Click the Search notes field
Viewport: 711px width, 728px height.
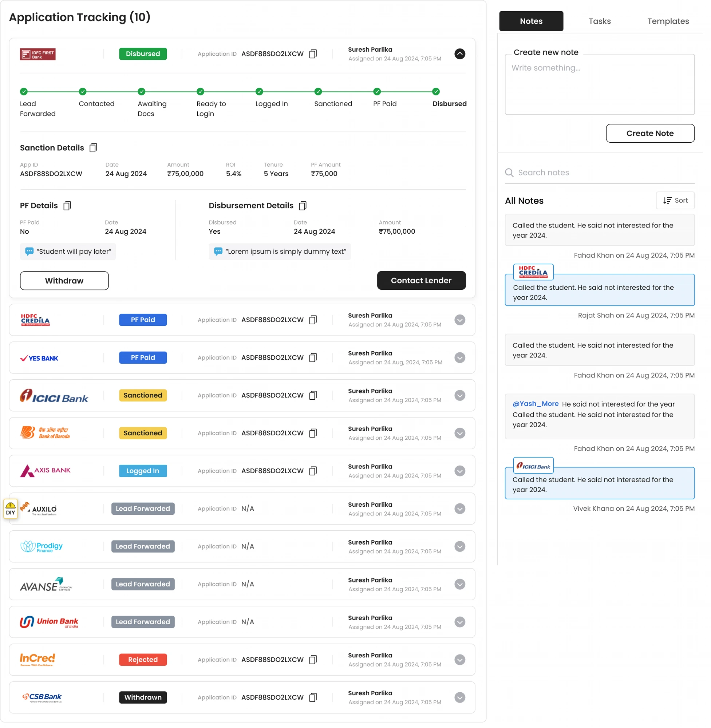(600, 173)
